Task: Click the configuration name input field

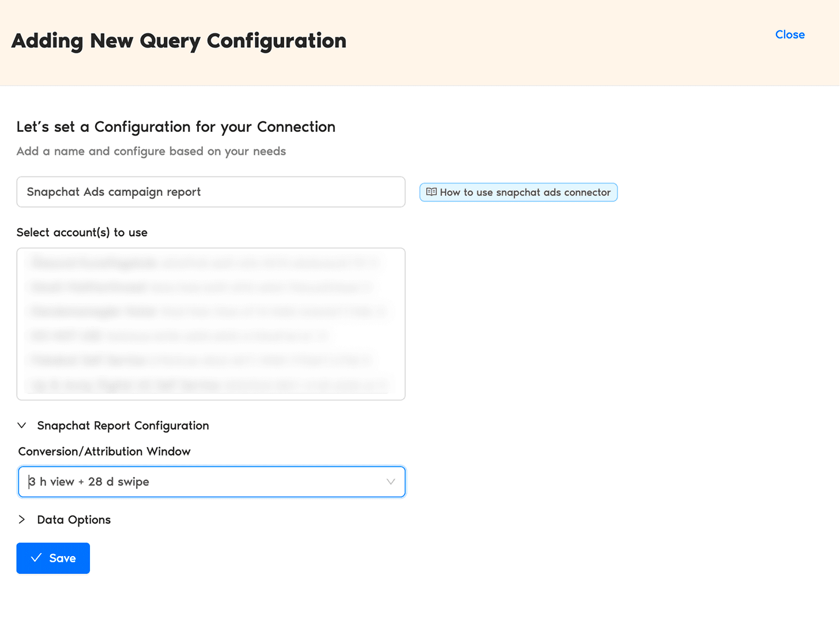Action: click(210, 192)
